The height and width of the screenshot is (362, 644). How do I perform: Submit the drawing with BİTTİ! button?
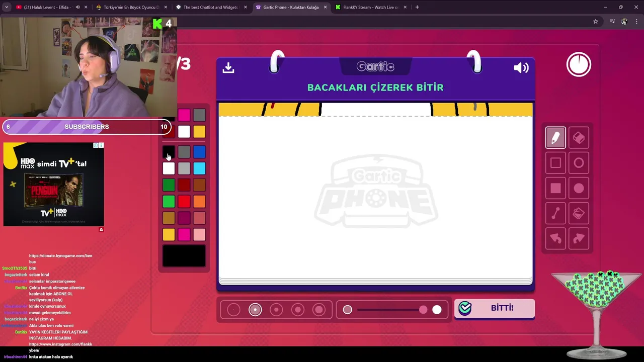click(x=495, y=308)
